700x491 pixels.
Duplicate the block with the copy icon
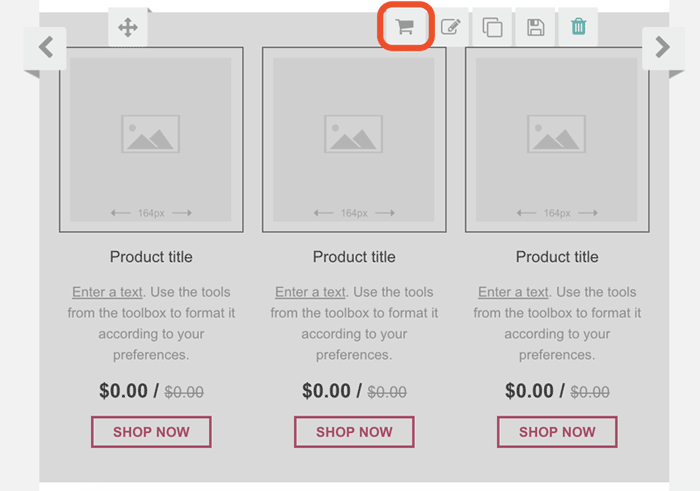coord(492,27)
